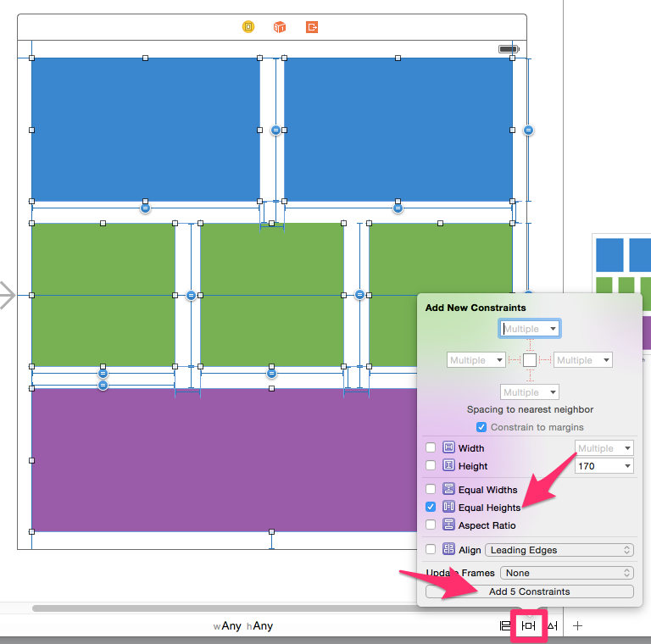
Task: Select the middle green view
Action: [x=271, y=295]
